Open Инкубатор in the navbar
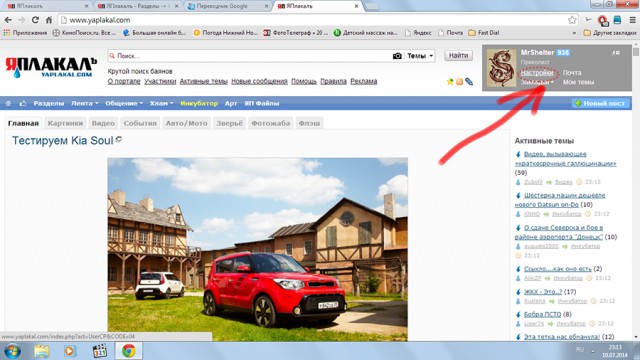This screenshot has width=640, height=360. pyautogui.click(x=199, y=103)
